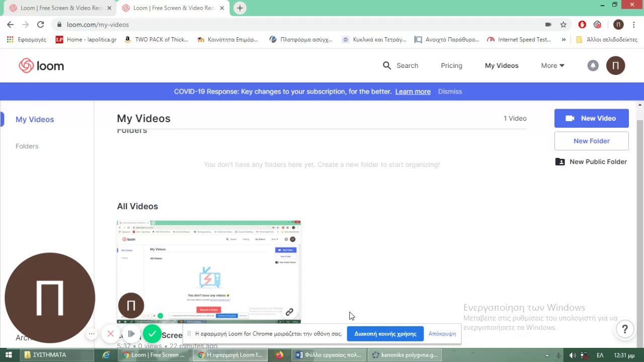Viewport: 644px width, 362px height.
Task: Open the Windows Start button
Action: (x=9, y=354)
